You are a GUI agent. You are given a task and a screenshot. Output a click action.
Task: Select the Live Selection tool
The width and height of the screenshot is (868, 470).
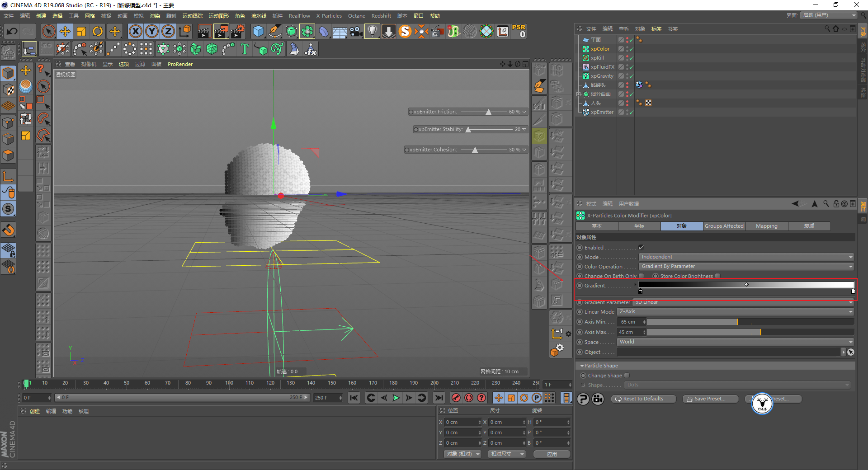48,31
